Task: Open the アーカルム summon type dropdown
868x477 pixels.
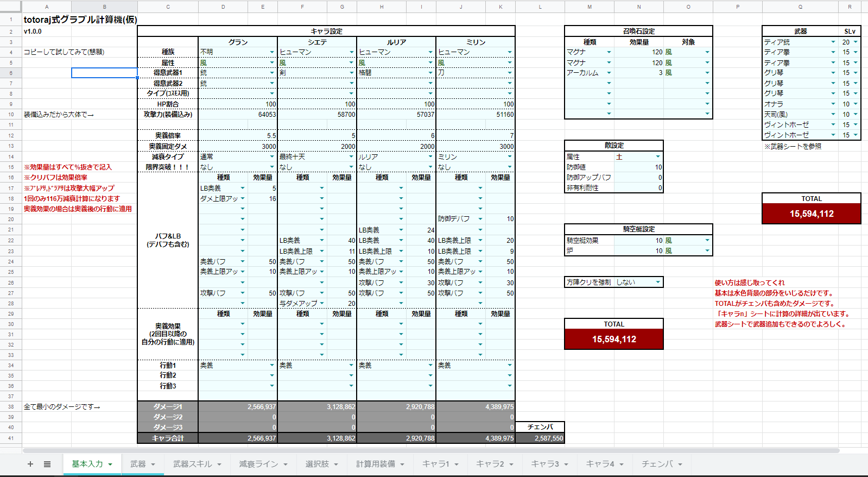Action: pos(609,73)
